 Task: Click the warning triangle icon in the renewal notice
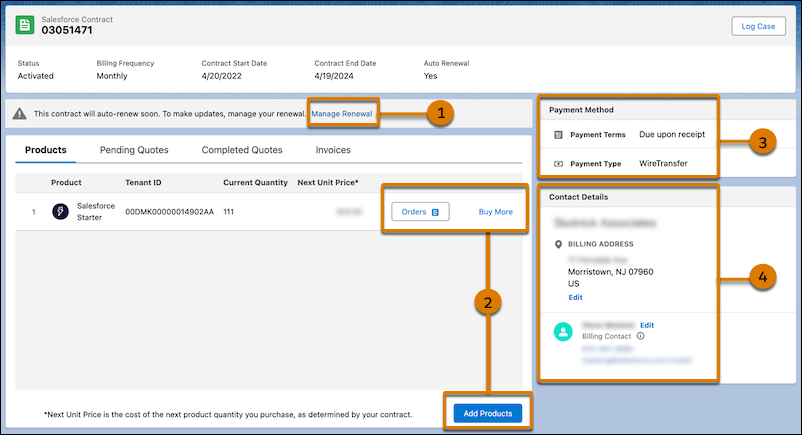point(19,114)
